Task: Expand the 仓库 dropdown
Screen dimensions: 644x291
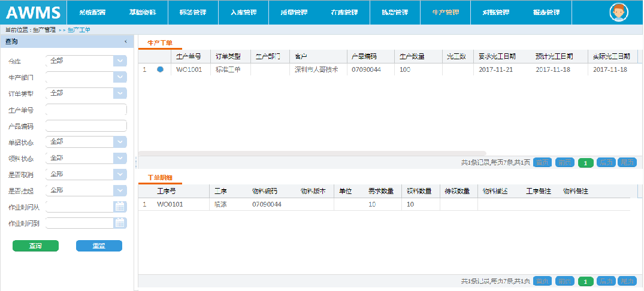Action: [x=120, y=61]
